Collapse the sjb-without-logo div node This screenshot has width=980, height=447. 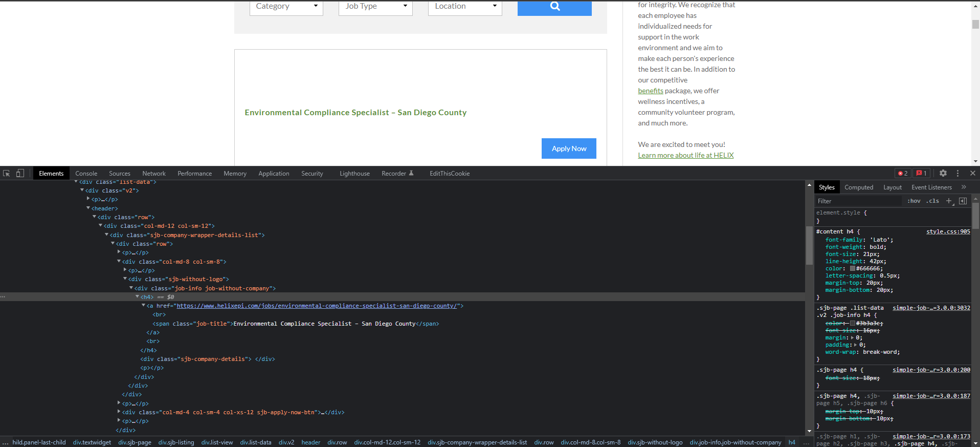pyautogui.click(x=125, y=279)
